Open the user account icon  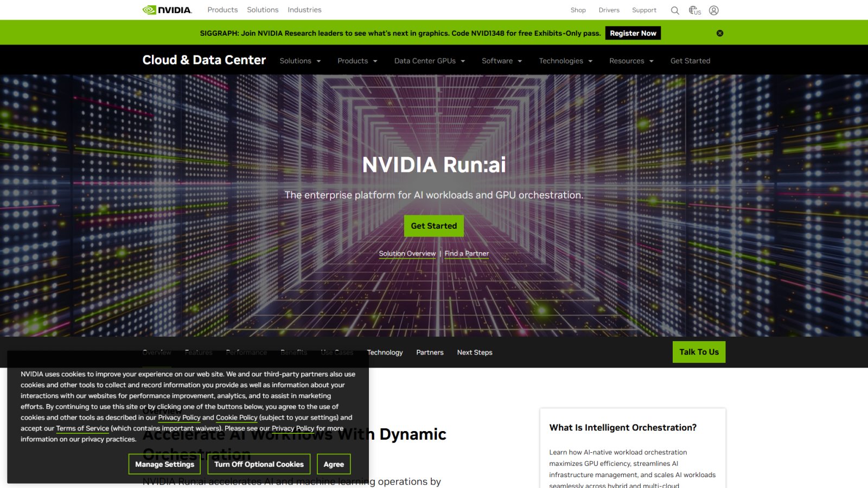pos(714,10)
